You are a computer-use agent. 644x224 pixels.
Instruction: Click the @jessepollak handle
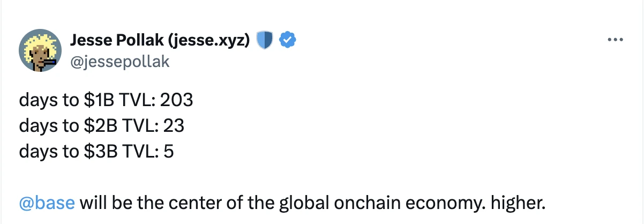pos(120,62)
